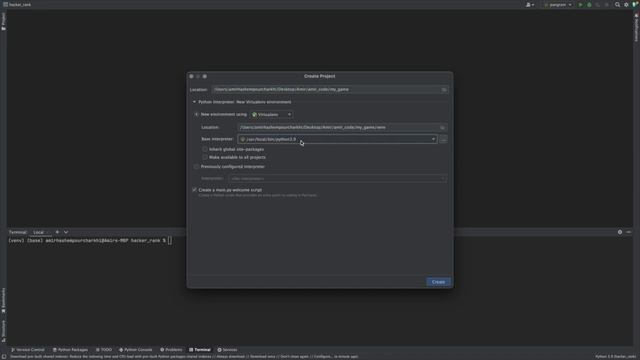
Task: Switch to the Terminal tool tab
Action: pyautogui.click(x=200, y=350)
